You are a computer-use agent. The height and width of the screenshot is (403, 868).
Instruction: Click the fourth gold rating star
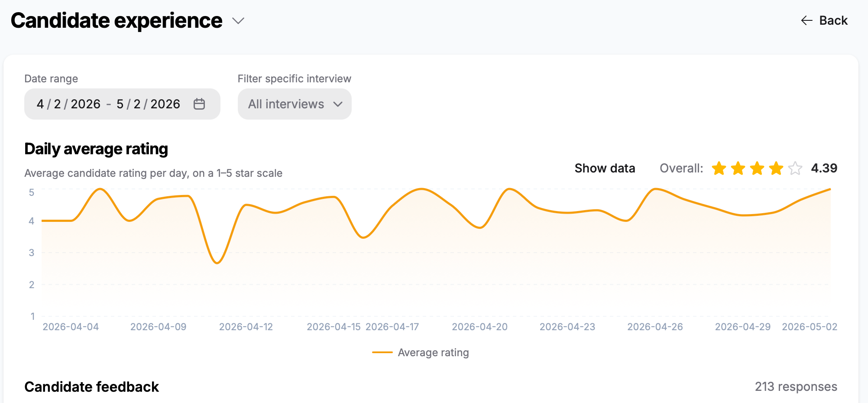[776, 168]
